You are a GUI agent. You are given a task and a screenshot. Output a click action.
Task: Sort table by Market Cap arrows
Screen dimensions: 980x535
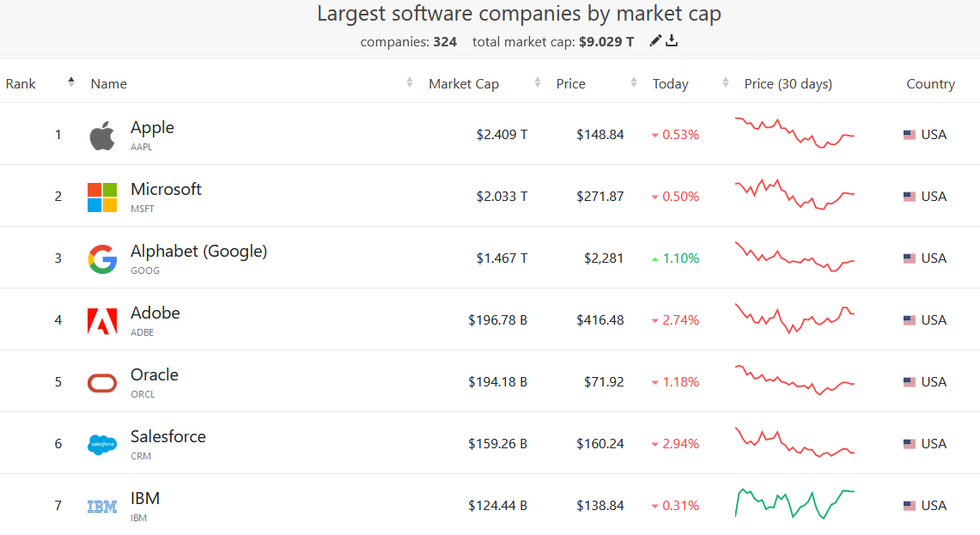(538, 82)
